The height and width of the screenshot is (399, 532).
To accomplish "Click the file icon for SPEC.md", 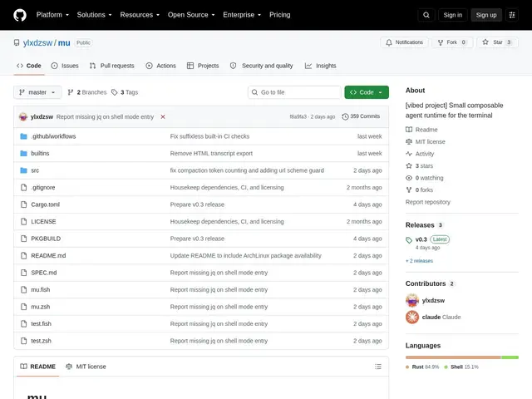I will (x=23, y=273).
